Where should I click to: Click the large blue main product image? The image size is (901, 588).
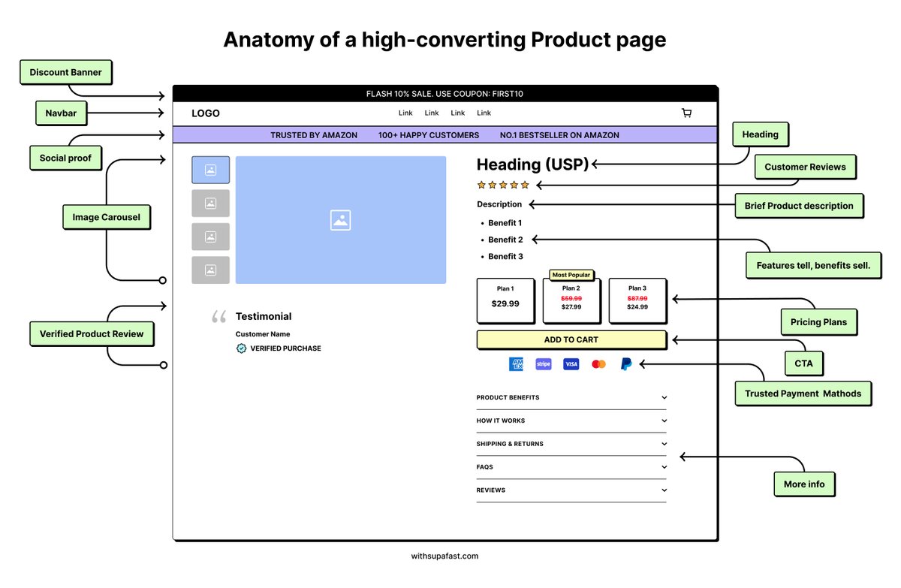341,220
